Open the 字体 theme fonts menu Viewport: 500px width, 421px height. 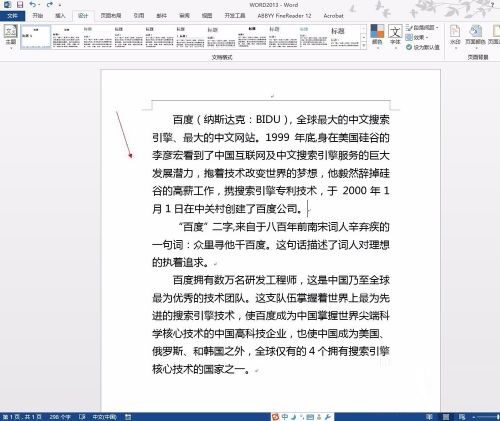395,36
